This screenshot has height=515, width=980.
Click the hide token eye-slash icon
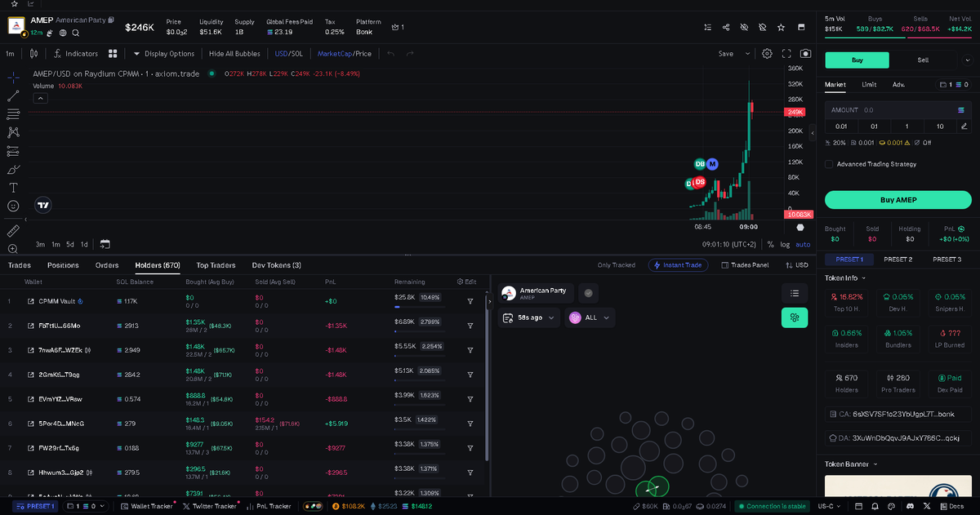point(744,27)
